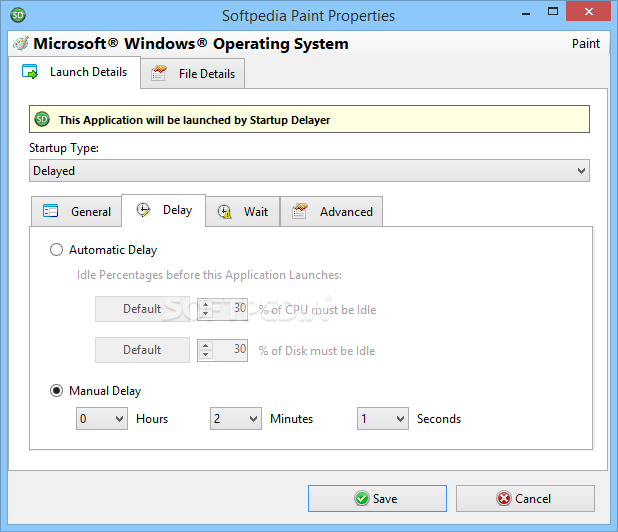Click the Disk idle percentage value field

point(230,350)
